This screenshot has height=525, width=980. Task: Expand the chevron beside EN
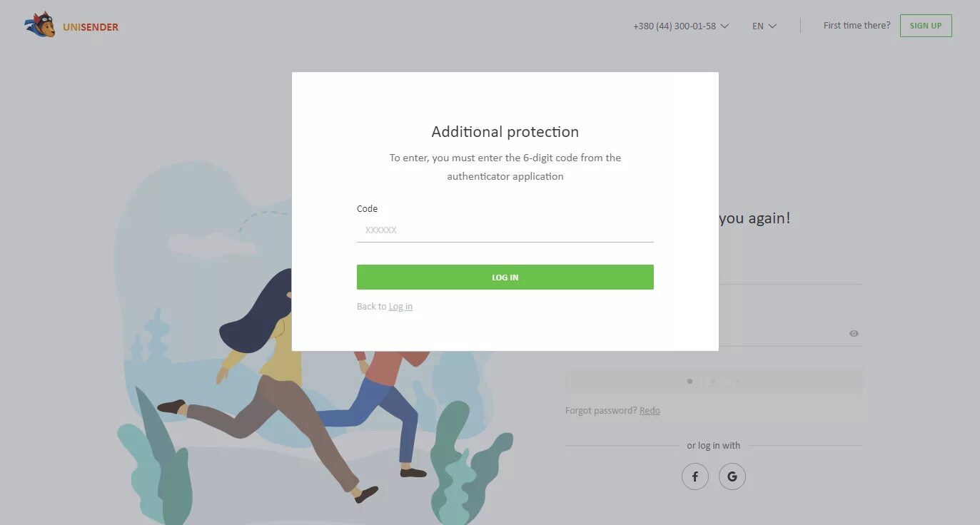coord(772,26)
